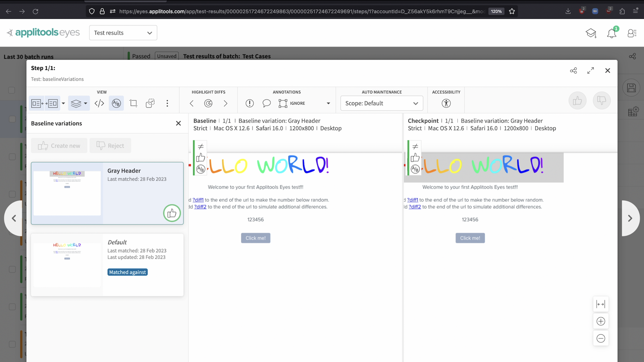Screen dimensions: 644x362
Task: Click the Reject variation button
Action: coord(110,145)
